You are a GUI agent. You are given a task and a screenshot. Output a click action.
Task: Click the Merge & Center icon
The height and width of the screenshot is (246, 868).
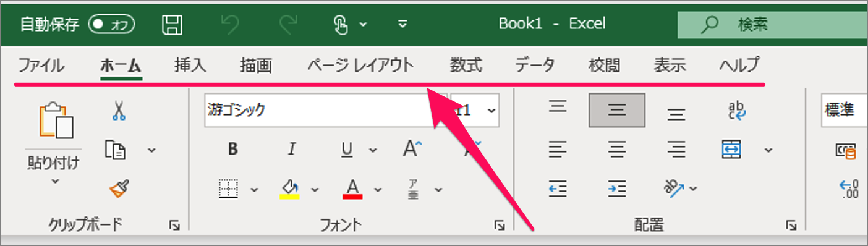[x=731, y=150]
